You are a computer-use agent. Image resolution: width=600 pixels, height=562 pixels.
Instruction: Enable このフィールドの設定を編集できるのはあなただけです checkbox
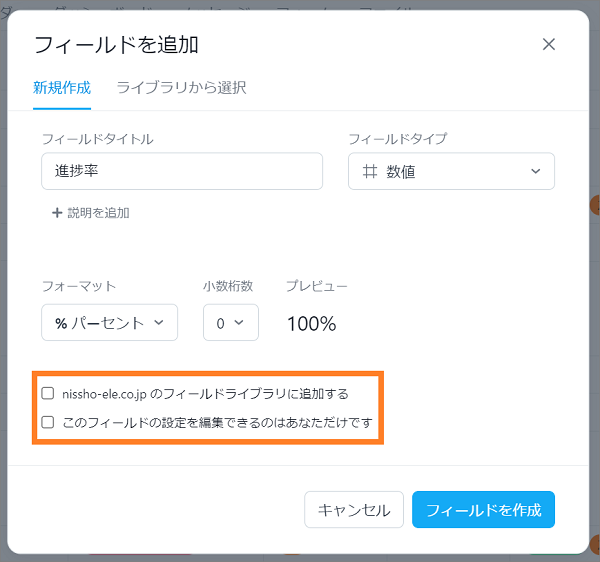pos(47,422)
